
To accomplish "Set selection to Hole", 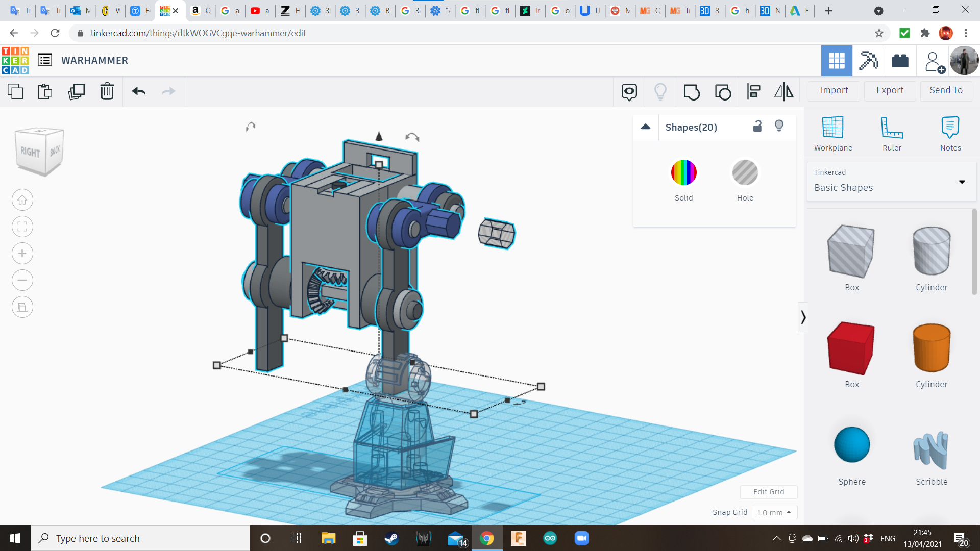I will [745, 172].
